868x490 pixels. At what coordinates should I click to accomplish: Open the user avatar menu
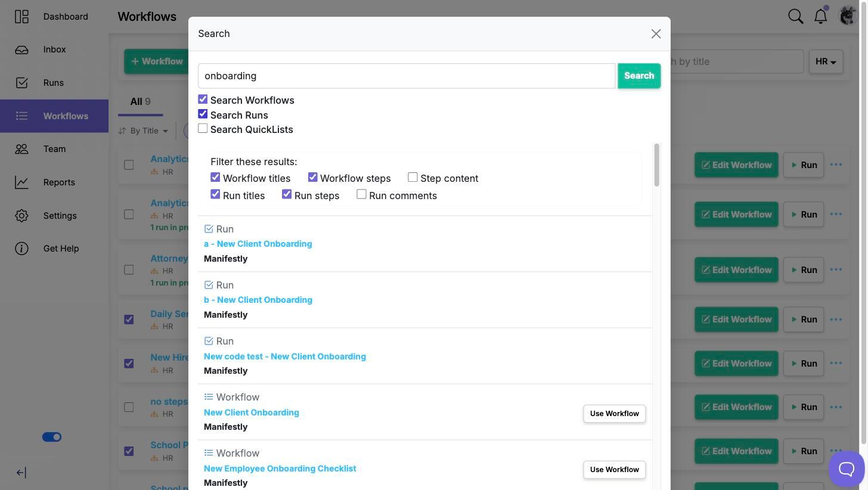(x=848, y=15)
